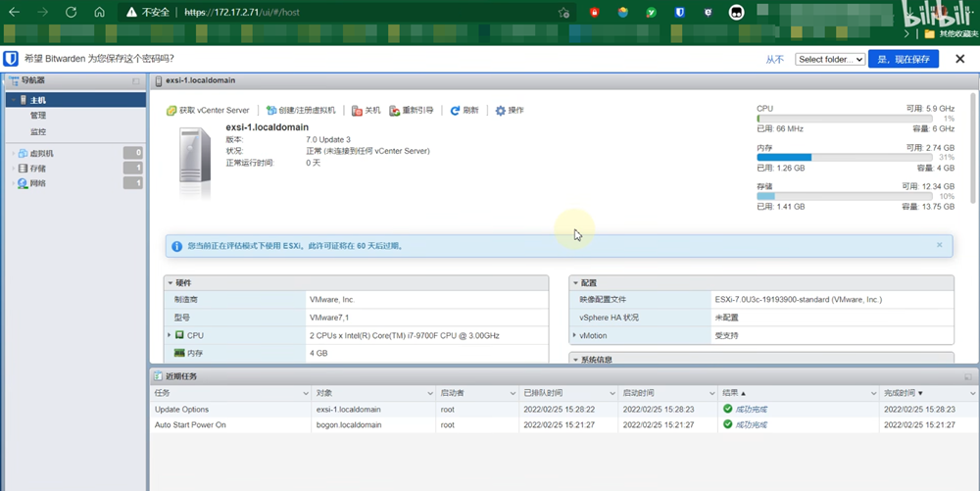
Task: Click bogon.localdomain object cell
Action: tap(349, 424)
